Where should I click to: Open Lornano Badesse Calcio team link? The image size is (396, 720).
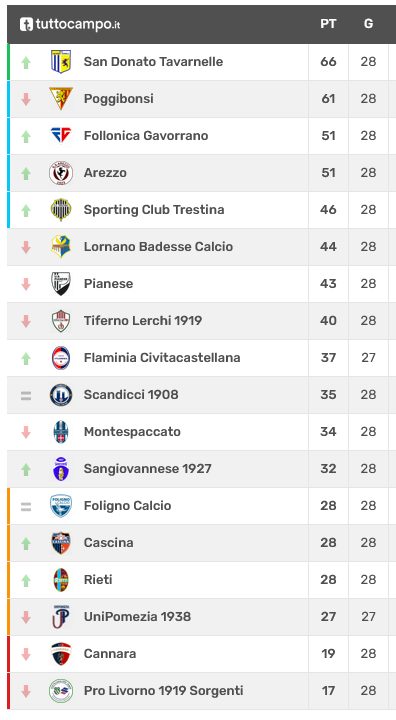(158, 247)
